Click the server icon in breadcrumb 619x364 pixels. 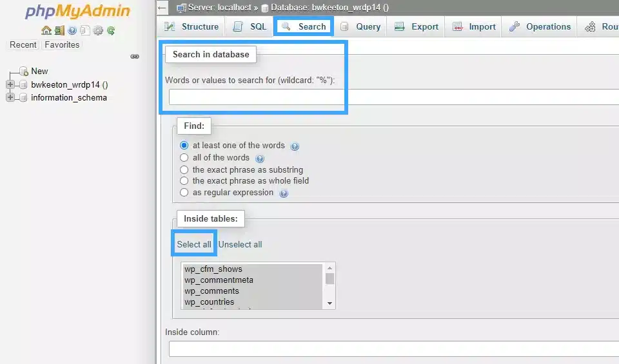[x=181, y=8]
